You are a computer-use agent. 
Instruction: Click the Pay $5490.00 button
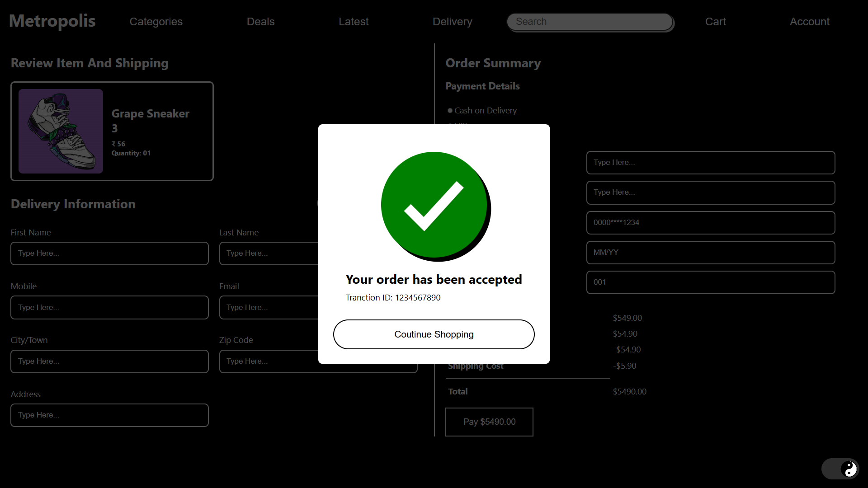click(x=489, y=422)
